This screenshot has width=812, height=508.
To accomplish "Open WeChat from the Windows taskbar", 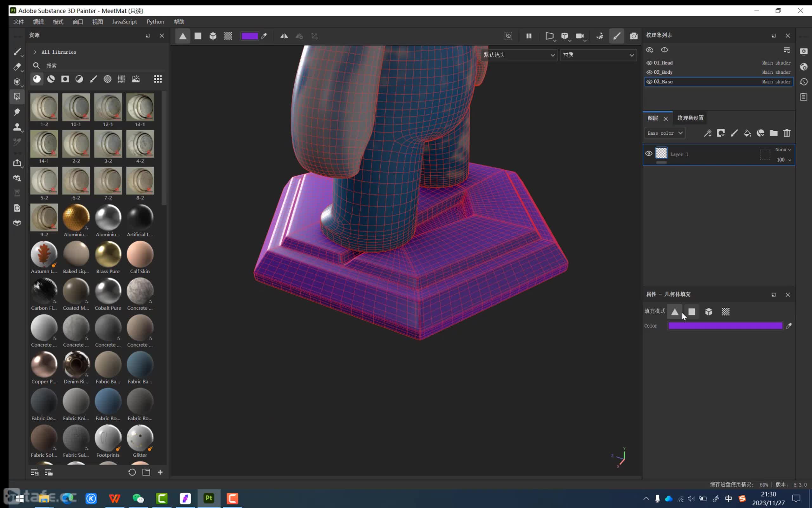I will click(x=138, y=498).
